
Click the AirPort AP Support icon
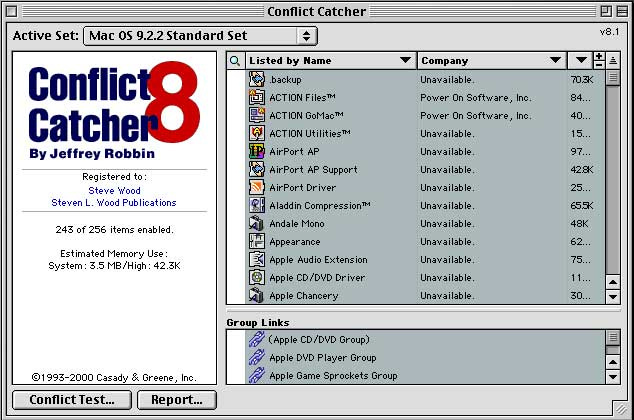256,169
